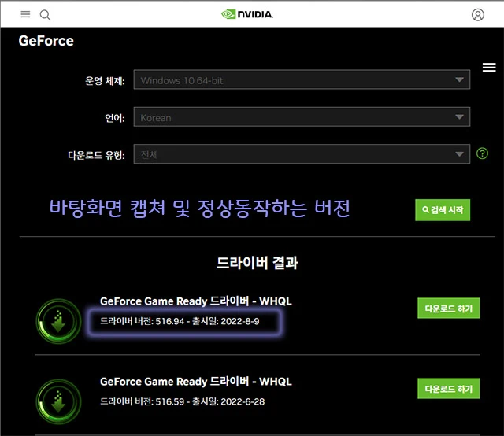Click the GeForce heading link
Viewport: 504px width, 436px height.
[x=46, y=41]
